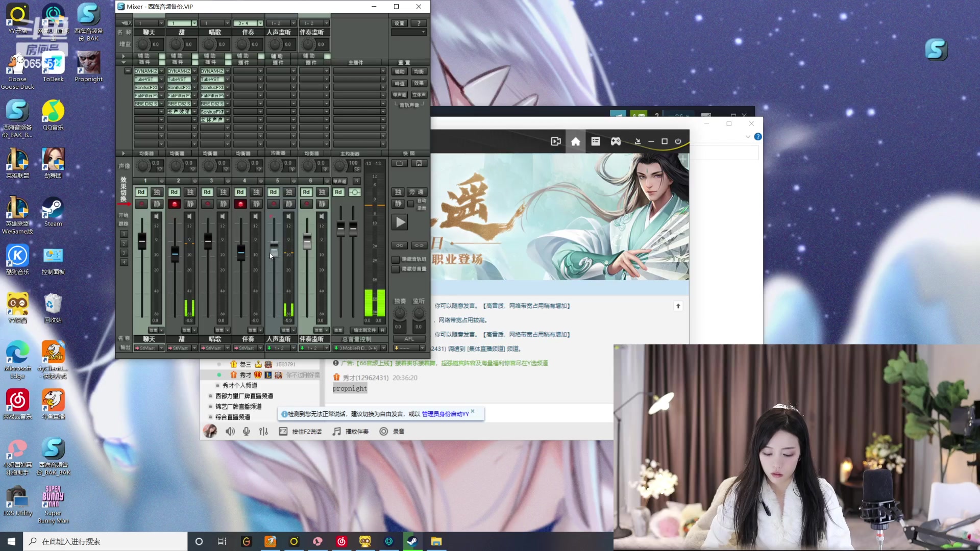Viewport: 980px width, 551px height.
Task: Open the video icon in the YY toolbar
Action: click(x=556, y=141)
